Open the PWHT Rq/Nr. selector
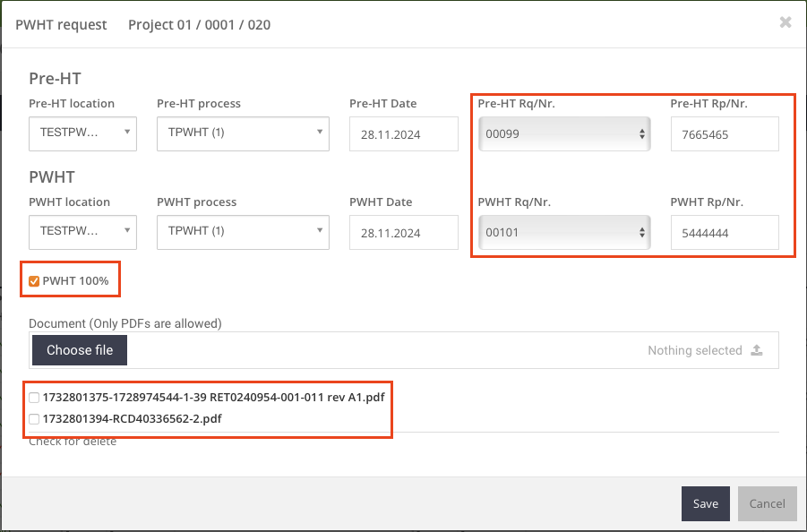 (563, 233)
